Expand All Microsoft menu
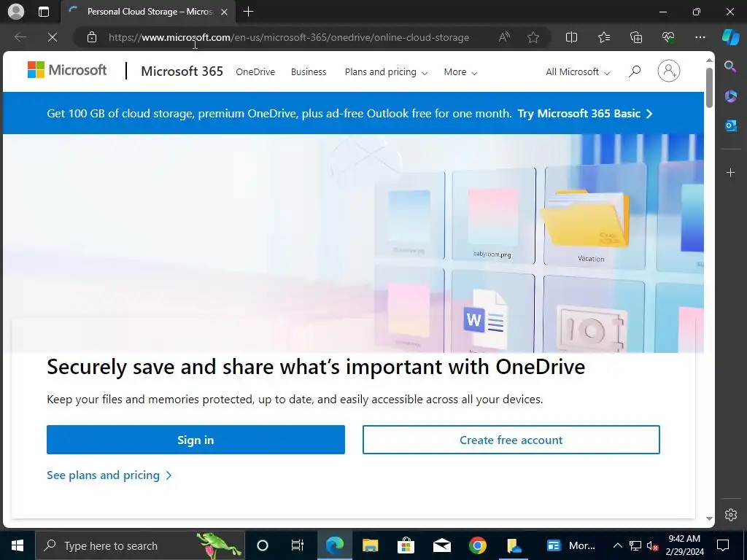The width and height of the screenshot is (747, 560). 578,72
